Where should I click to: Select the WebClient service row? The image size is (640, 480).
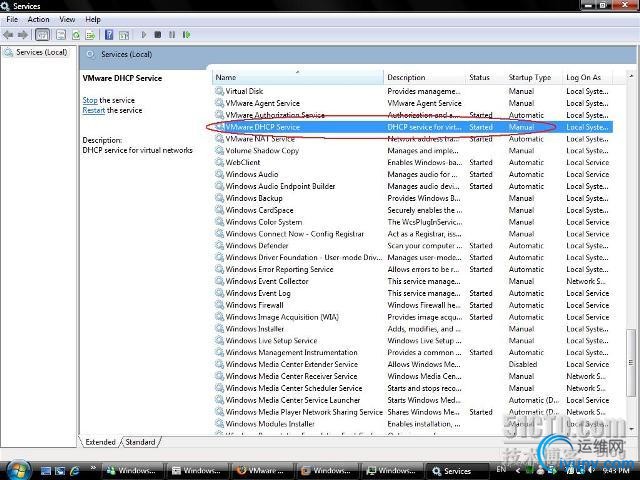413,162
